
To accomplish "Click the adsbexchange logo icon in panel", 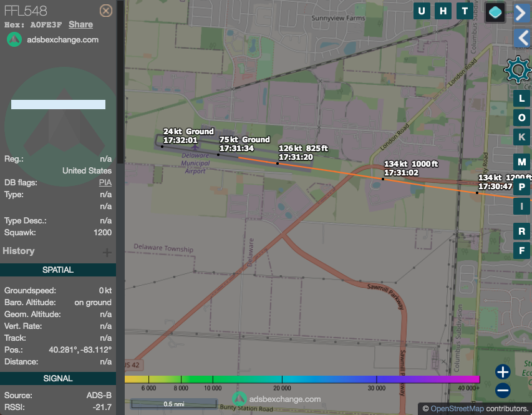I will pyautogui.click(x=14, y=40).
